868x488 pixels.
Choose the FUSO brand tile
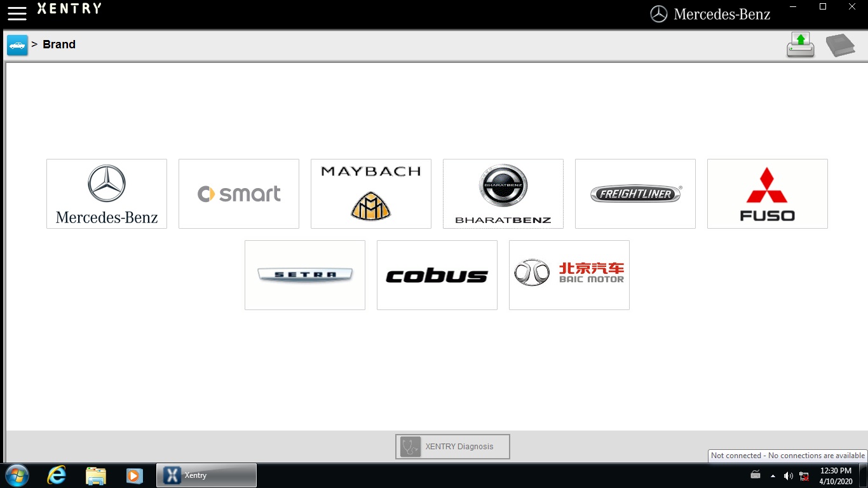(768, 194)
